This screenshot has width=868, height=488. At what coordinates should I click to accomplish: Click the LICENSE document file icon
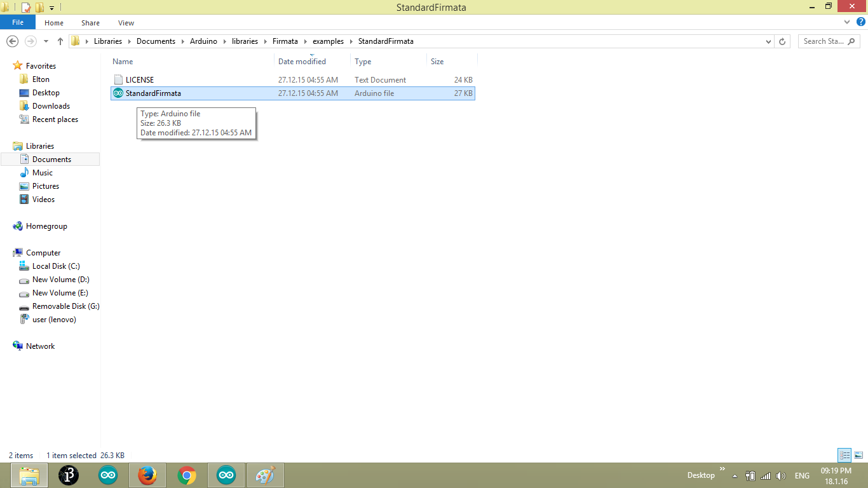(118, 80)
